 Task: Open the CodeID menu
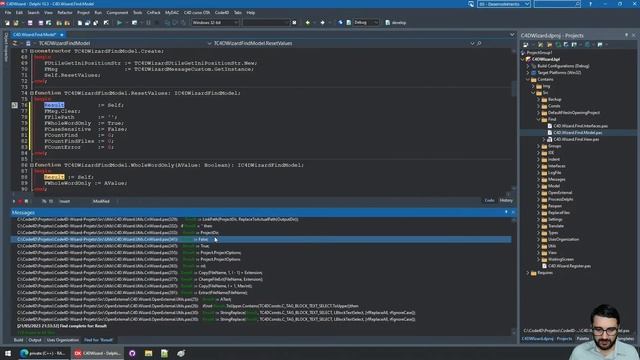222,13
